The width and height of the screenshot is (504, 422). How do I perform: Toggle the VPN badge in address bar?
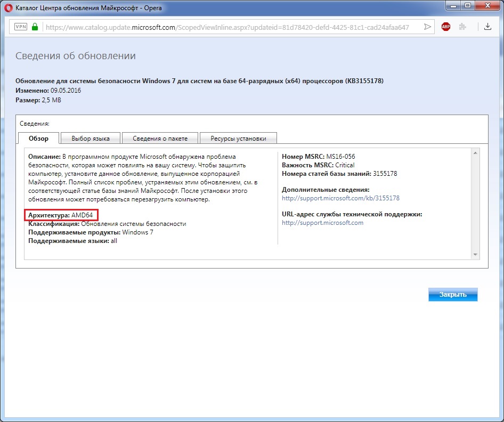pos(21,27)
